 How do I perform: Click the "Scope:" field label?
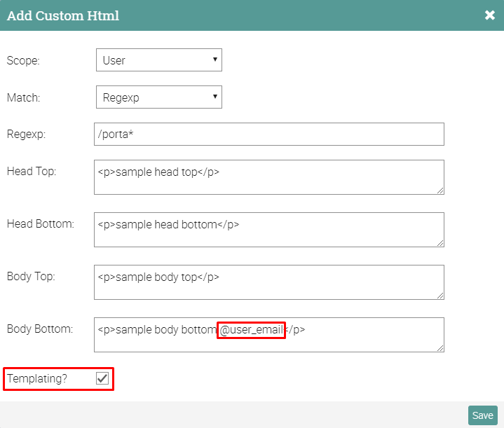pyautogui.click(x=23, y=60)
